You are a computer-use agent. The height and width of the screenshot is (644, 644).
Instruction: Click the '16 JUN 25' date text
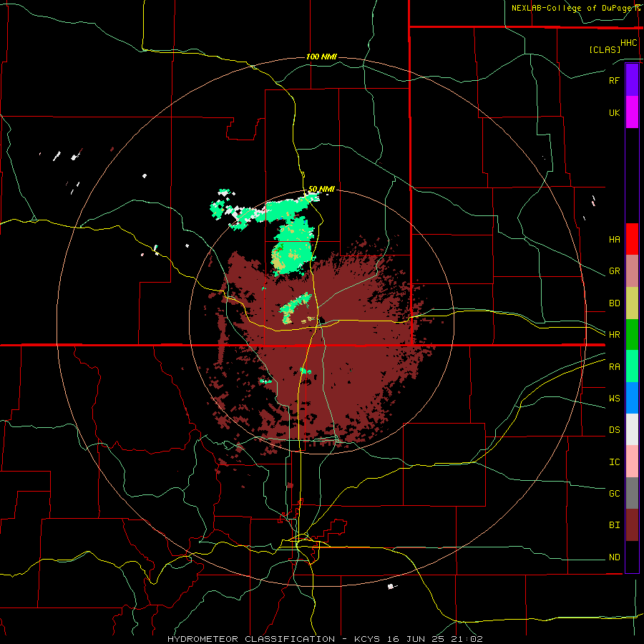tap(416, 639)
